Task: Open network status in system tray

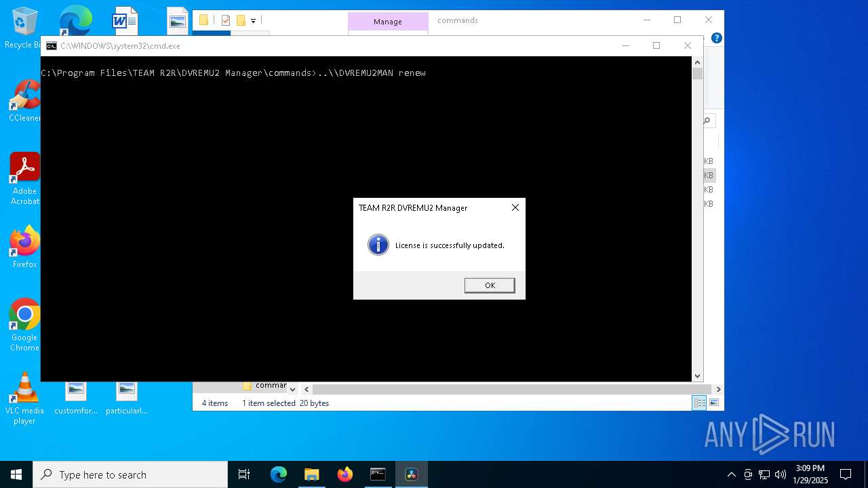Action: point(764,474)
